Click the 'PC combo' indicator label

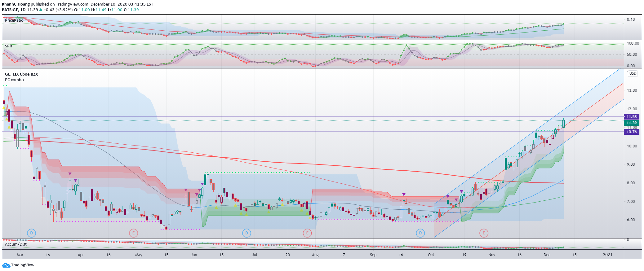[14, 80]
